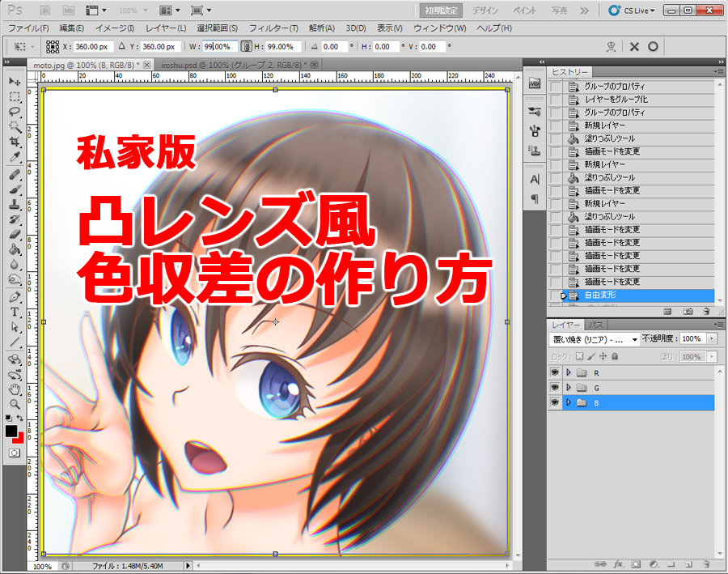Hide the R group layer

[554, 372]
